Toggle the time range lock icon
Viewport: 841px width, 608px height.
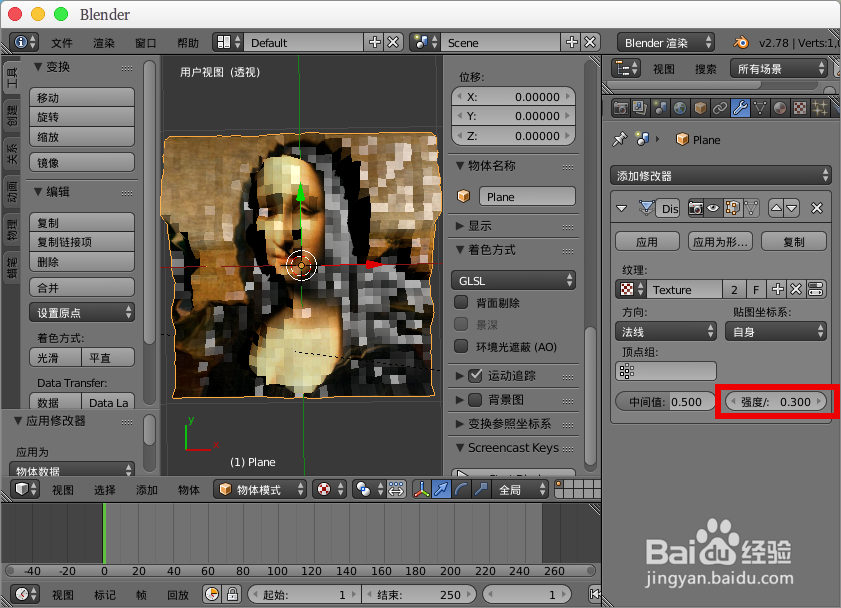(x=232, y=594)
